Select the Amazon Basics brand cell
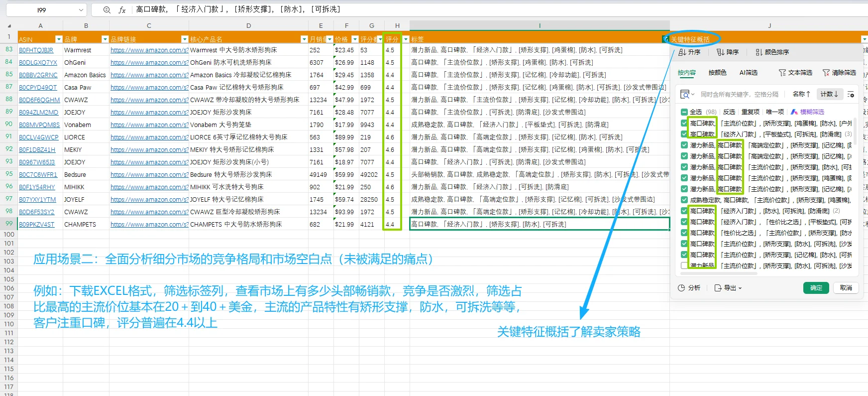Image resolution: width=868 pixels, height=396 pixels. [x=86, y=75]
